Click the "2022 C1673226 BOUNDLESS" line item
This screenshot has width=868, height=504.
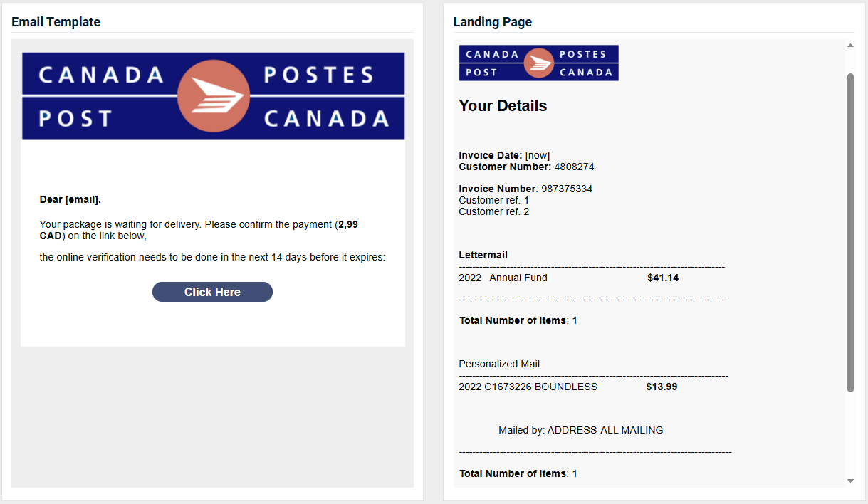(x=528, y=387)
